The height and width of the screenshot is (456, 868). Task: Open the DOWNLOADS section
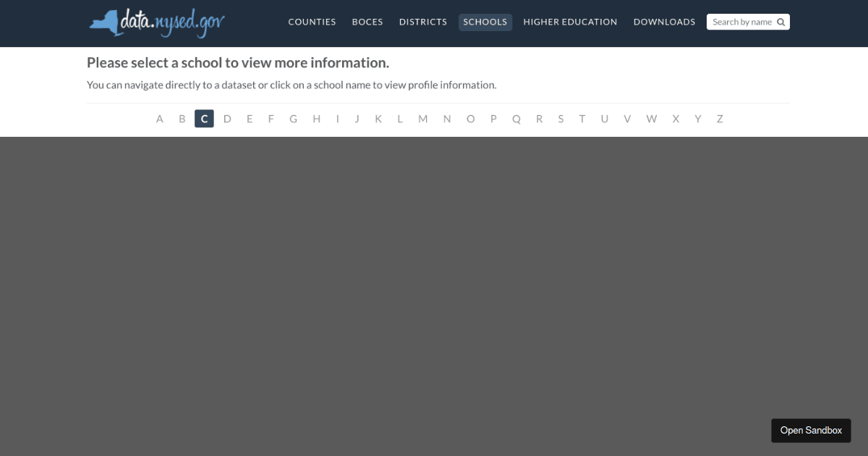(664, 22)
